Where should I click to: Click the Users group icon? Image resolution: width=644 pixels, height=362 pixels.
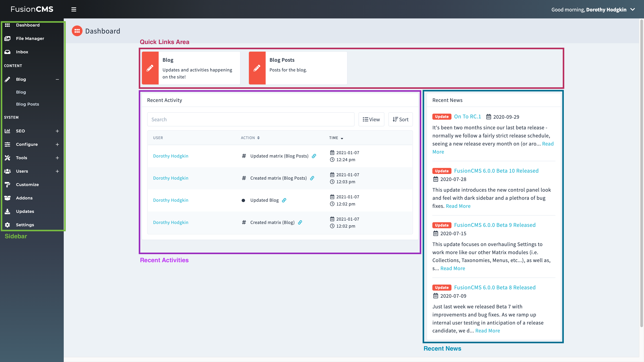coord(7,171)
